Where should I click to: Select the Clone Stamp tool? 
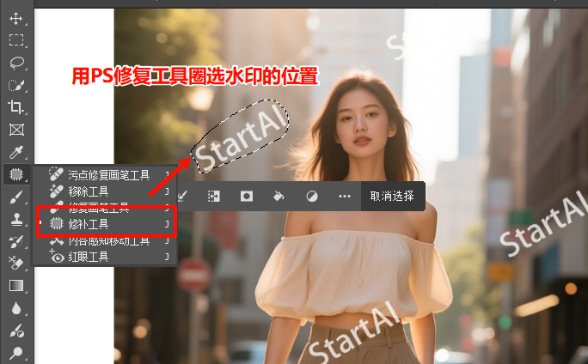click(16, 220)
